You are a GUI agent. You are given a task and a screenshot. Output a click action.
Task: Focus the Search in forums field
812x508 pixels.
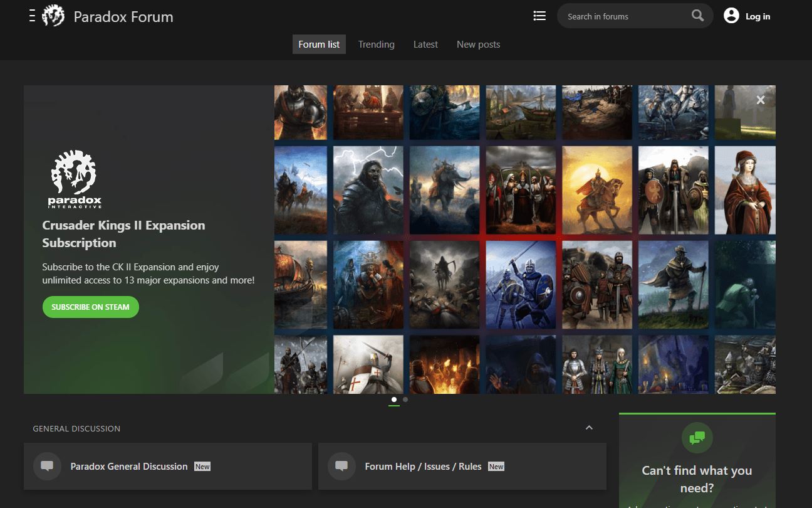[x=623, y=16]
